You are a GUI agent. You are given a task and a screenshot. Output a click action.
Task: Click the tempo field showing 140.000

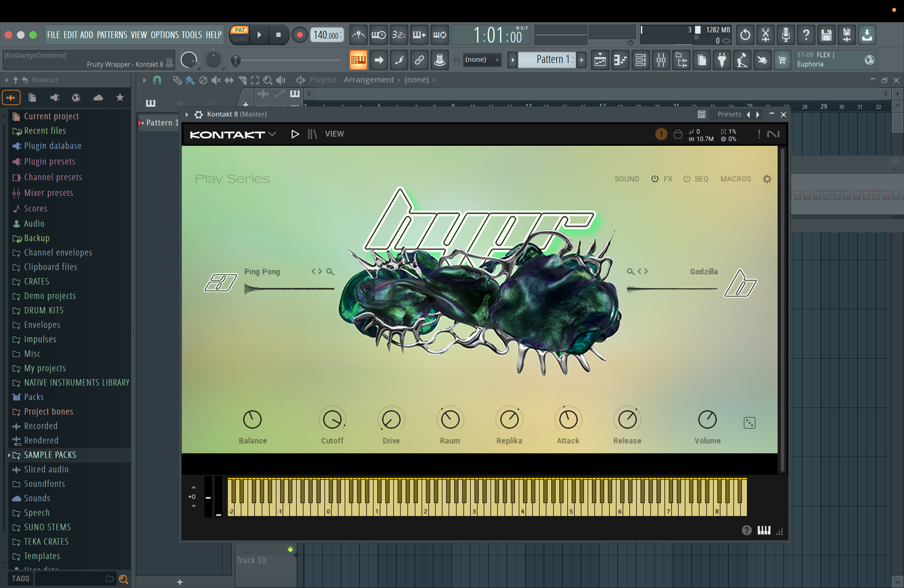click(x=326, y=35)
